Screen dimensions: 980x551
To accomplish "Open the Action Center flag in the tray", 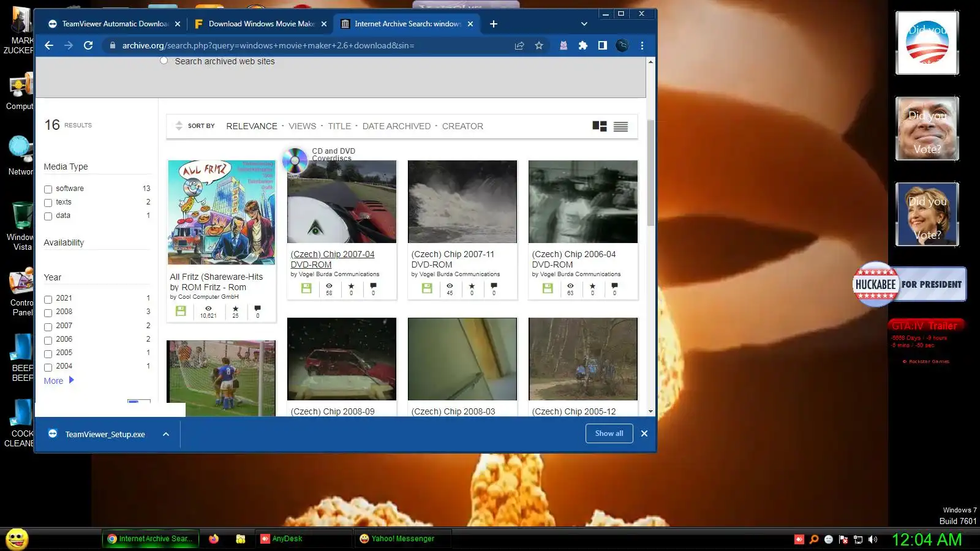I will tap(843, 539).
